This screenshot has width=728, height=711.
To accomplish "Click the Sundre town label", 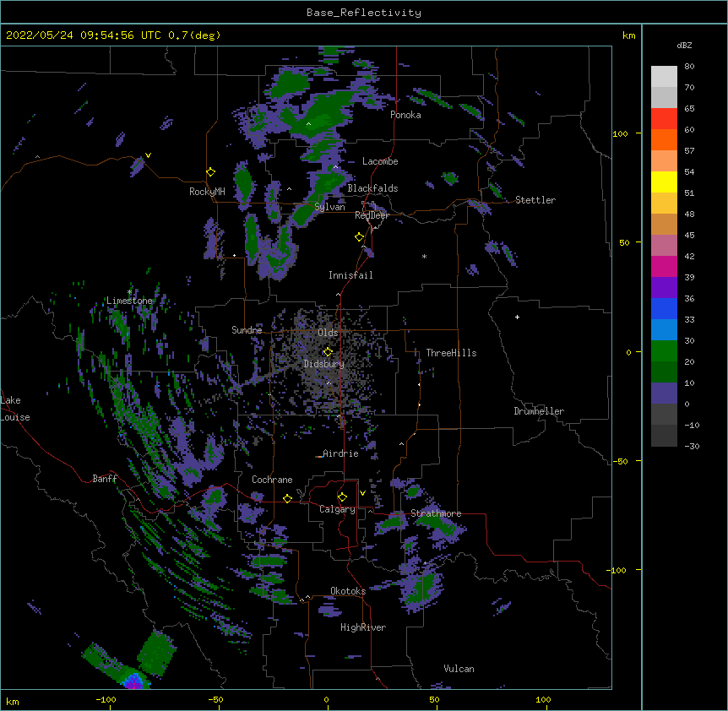I will 247,330.
